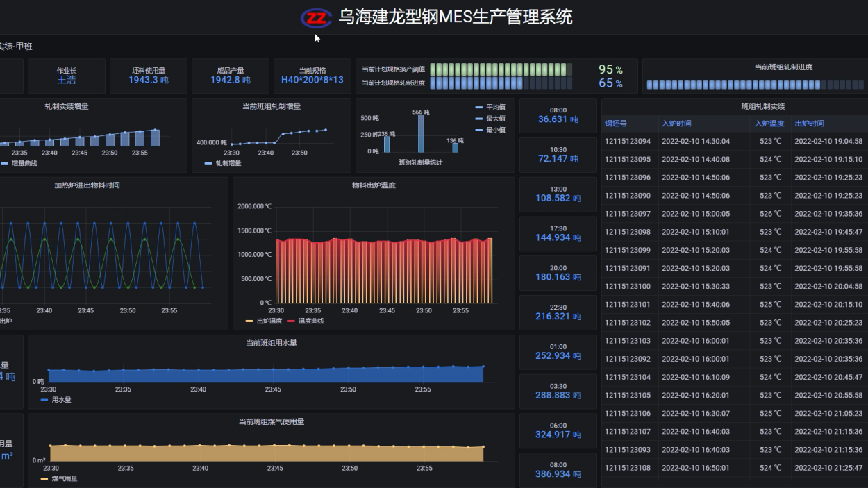Open the 加热炉进出物料时间 panel title menu
The image size is (868, 488).
click(x=87, y=185)
